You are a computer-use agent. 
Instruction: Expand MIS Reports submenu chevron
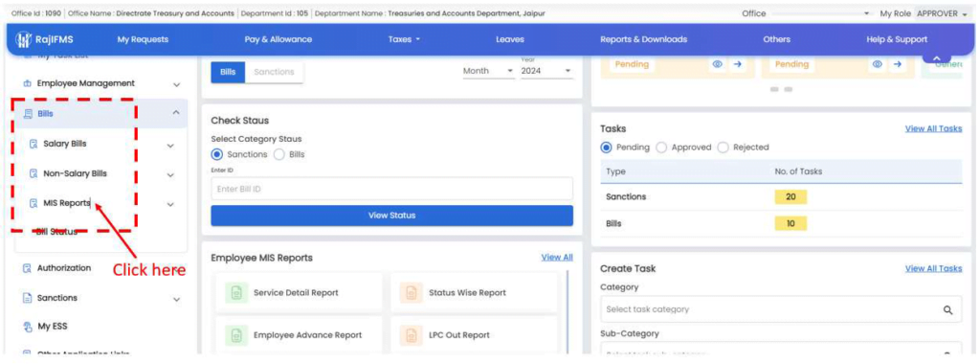click(170, 205)
